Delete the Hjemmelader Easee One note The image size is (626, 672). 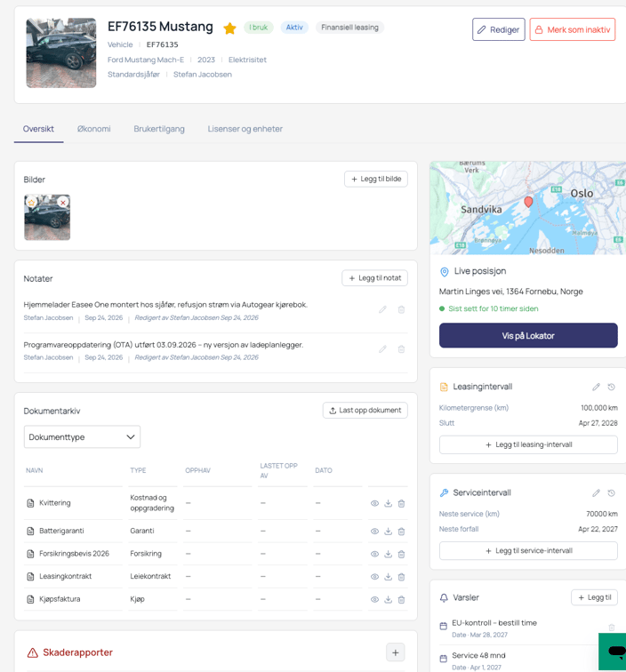click(401, 309)
